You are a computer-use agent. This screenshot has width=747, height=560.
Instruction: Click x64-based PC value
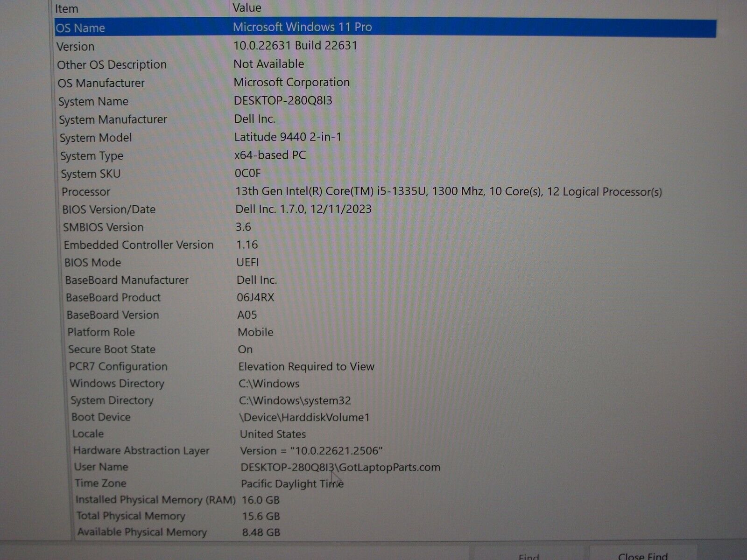tap(270, 155)
